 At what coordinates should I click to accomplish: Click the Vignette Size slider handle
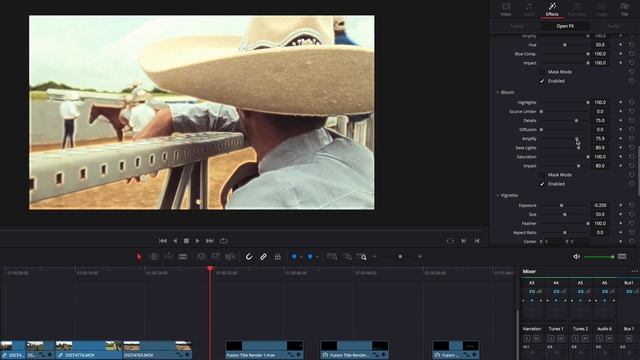[565, 214]
